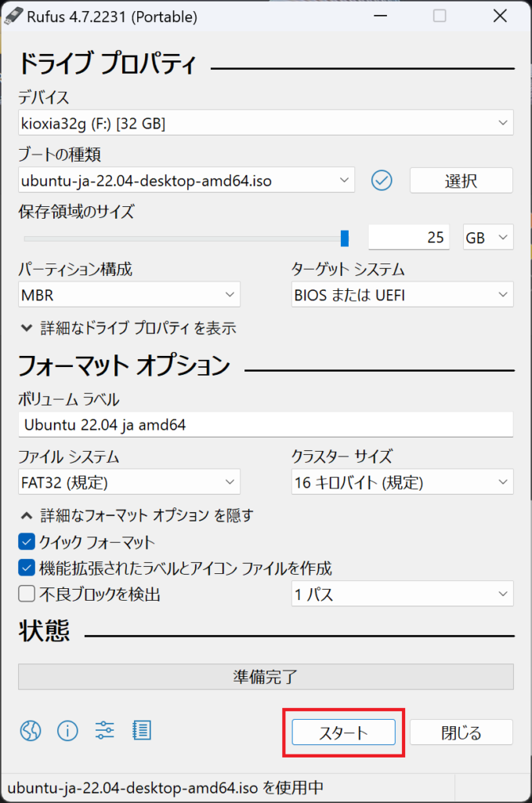Click the 閉じる button

click(461, 732)
